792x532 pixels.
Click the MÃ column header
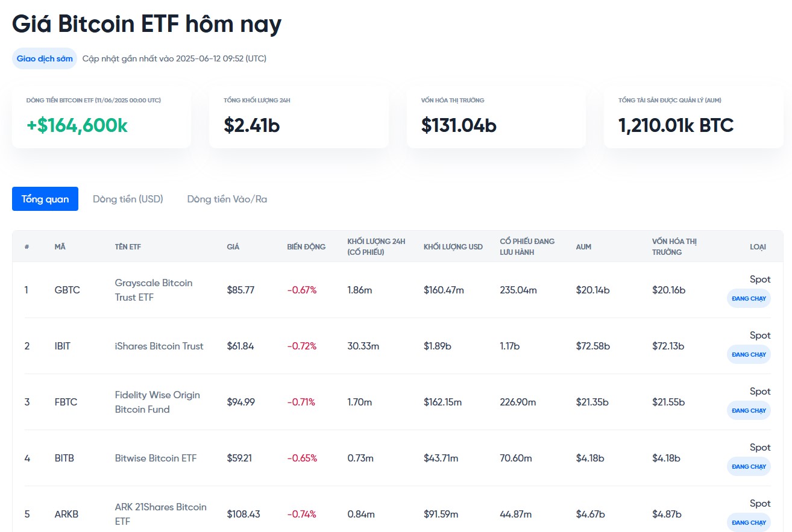tap(60, 246)
